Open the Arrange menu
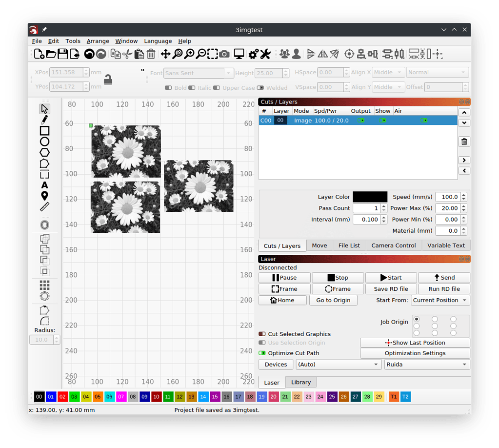This screenshot has height=448, width=499. point(98,41)
